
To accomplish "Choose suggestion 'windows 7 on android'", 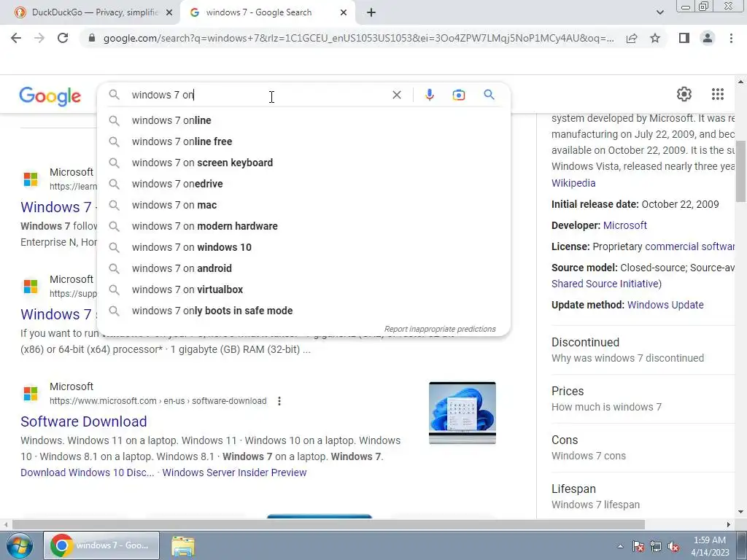I will point(303,268).
